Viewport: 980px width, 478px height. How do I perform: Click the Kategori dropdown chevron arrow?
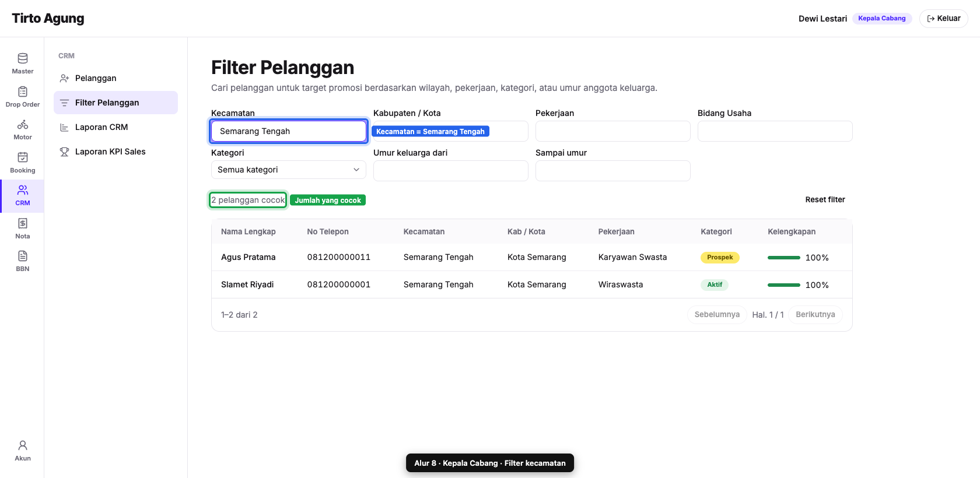coord(356,170)
